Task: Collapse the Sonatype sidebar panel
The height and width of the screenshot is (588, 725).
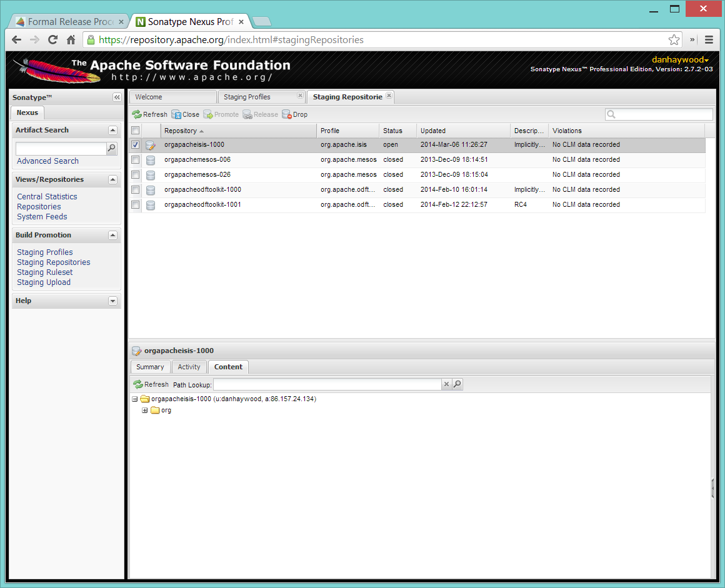Action: (x=116, y=97)
